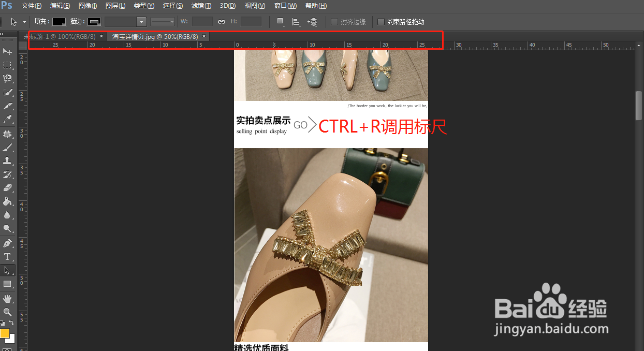Close the 未标题-1 document tab
The image size is (644, 351).
point(101,36)
